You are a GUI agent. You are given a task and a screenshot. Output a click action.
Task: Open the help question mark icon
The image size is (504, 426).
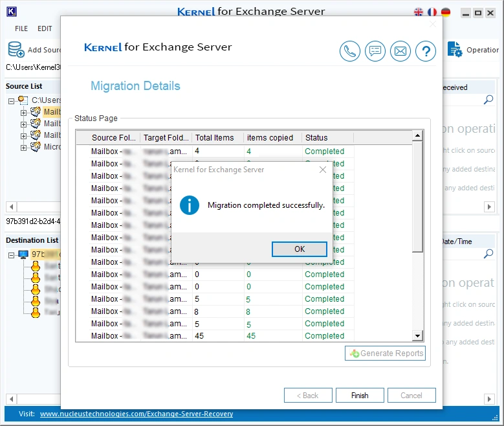click(425, 51)
